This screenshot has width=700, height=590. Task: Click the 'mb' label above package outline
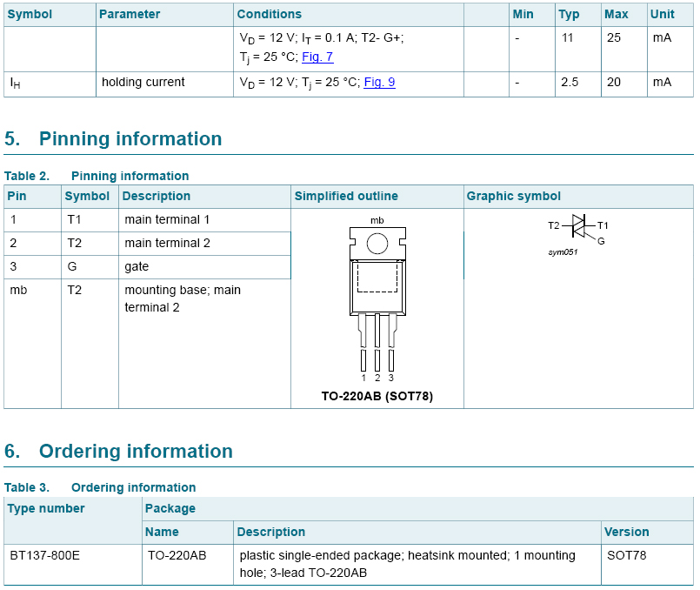click(x=377, y=220)
